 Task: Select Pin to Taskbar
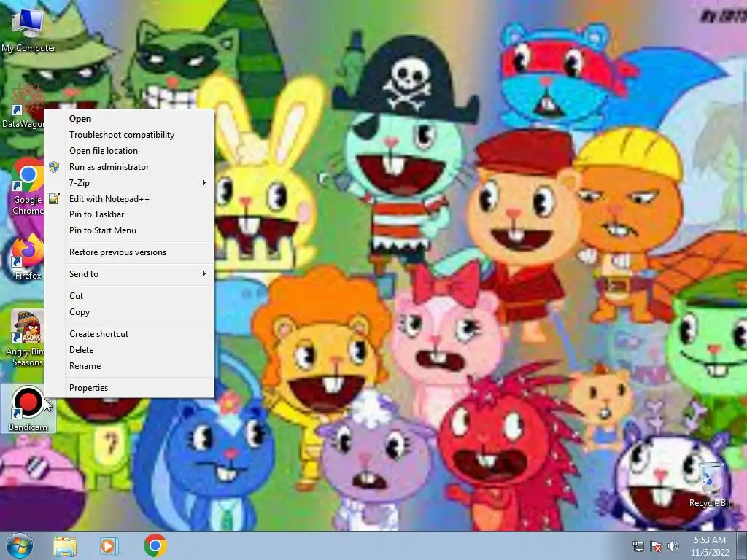tap(130, 214)
